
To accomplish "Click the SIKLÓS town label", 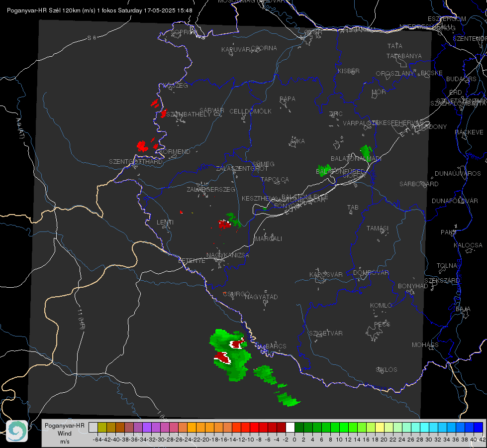I will coord(387,370).
